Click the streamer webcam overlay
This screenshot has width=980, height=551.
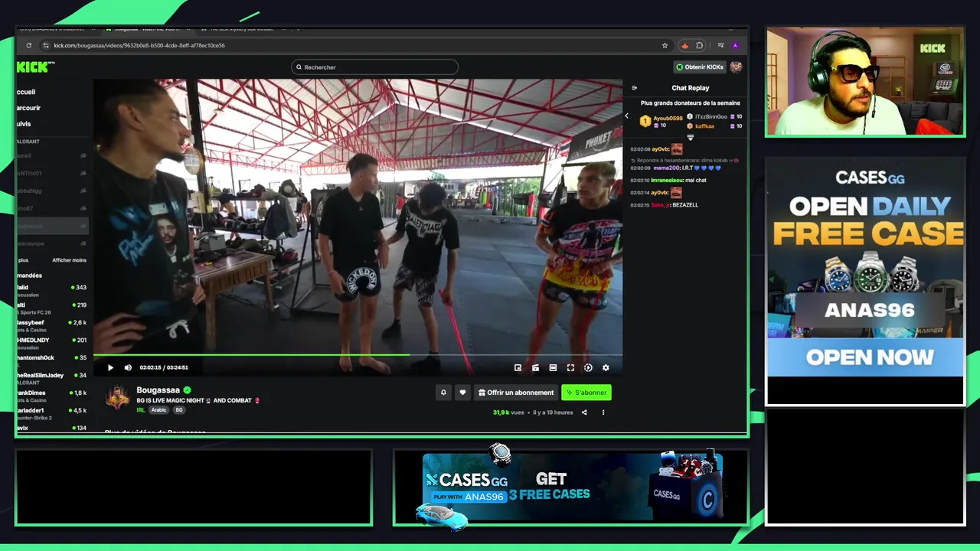(x=865, y=81)
